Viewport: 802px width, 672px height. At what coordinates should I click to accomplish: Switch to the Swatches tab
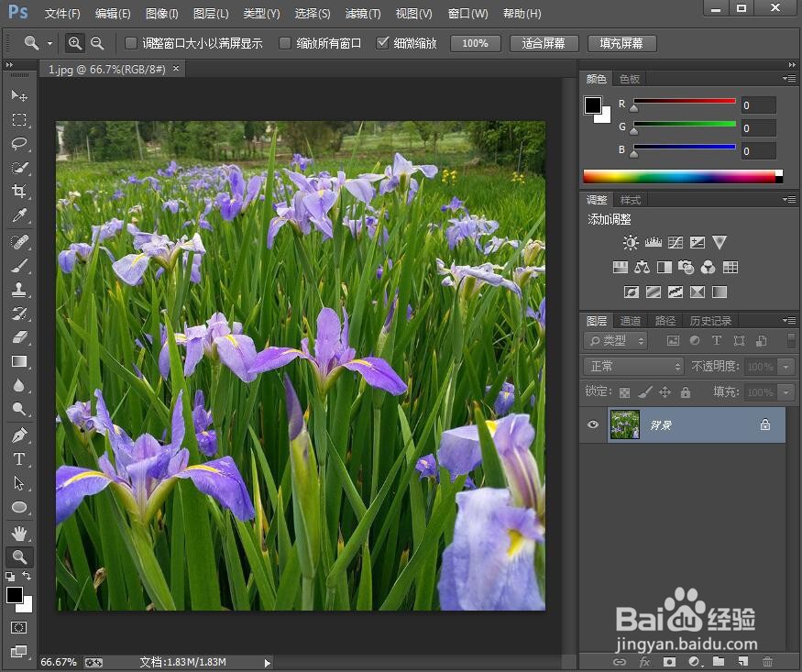click(x=630, y=79)
